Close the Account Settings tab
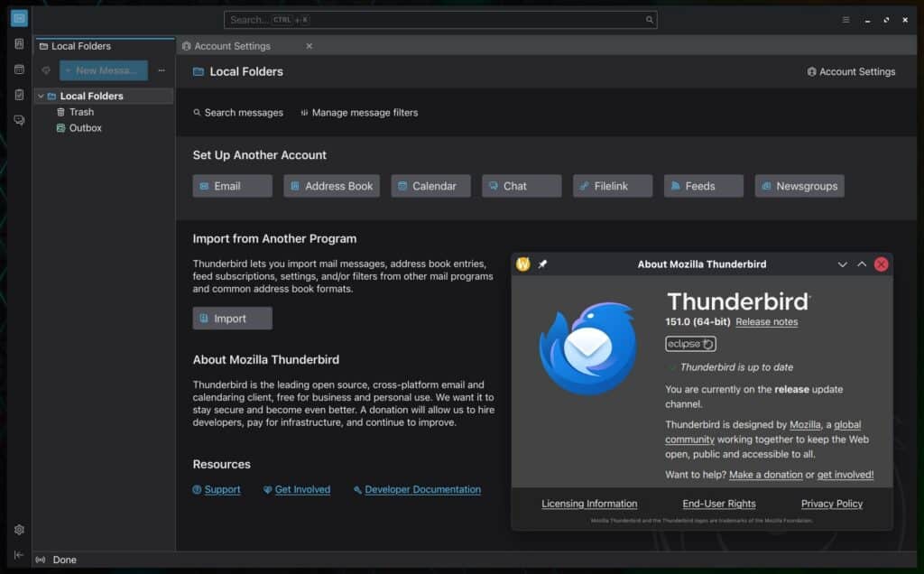The image size is (924, 574). [x=309, y=46]
